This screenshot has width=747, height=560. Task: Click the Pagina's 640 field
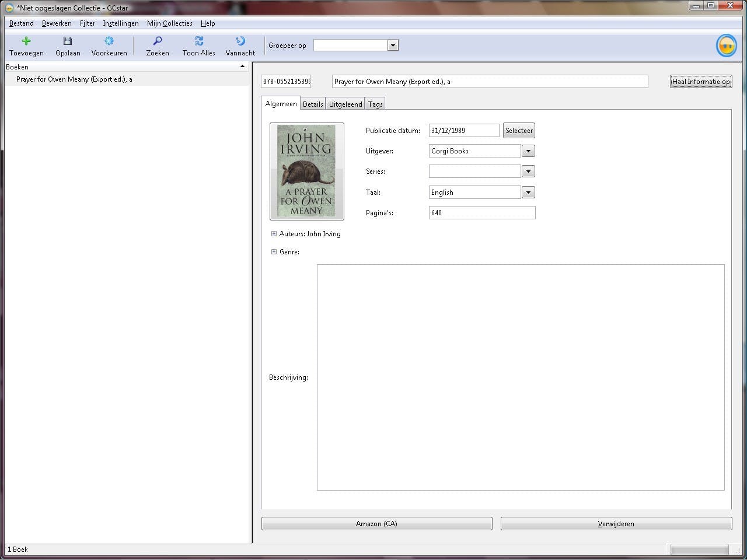click(482, 213)
